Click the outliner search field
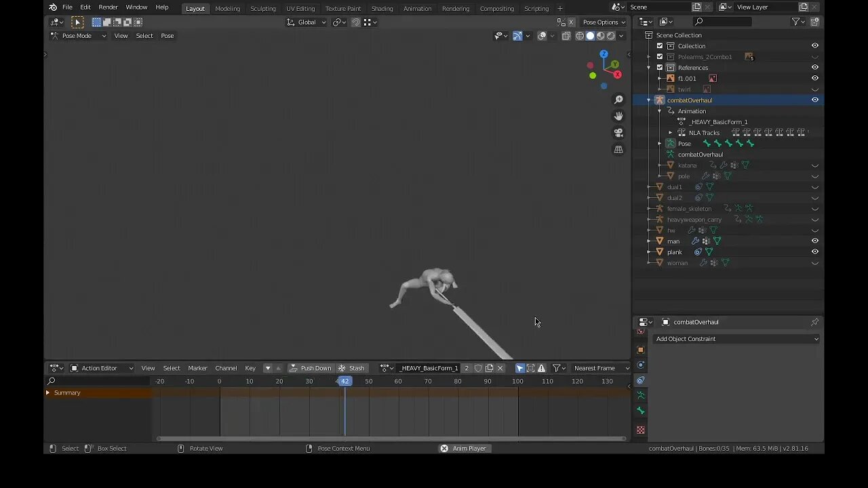 tap(722, 22)
